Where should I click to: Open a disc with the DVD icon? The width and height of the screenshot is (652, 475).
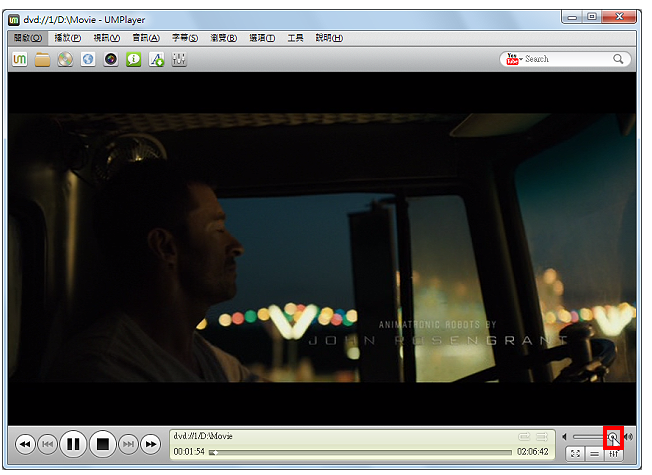pos(65,59)
